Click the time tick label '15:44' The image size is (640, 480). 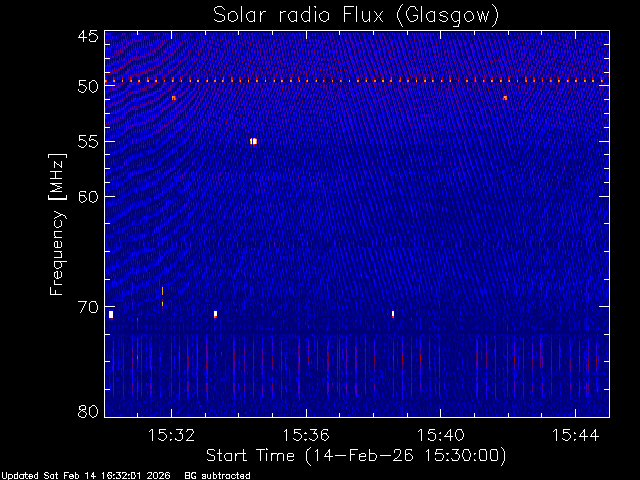coord(575,435)
